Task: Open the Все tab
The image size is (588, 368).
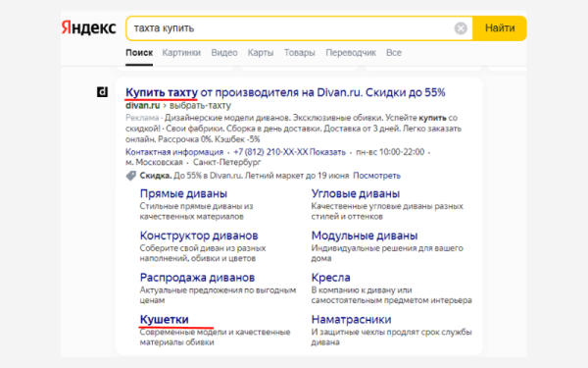Action: tap(394, 53)
